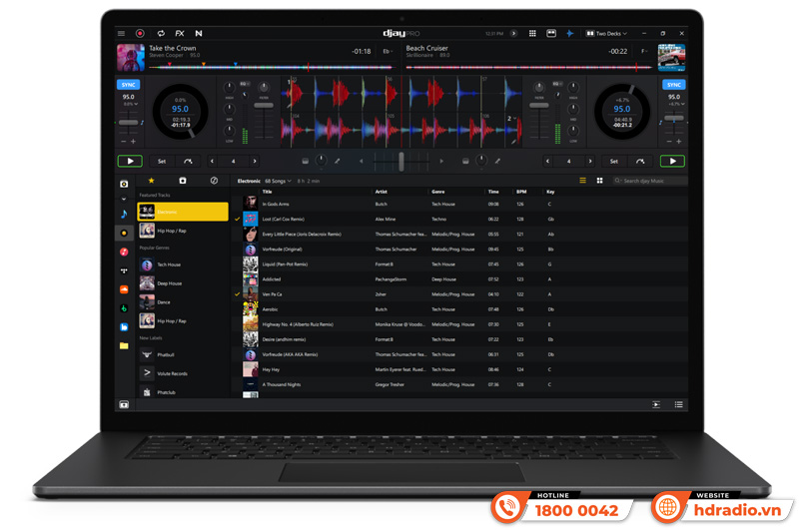Open the top camera-style library source icon

pos(124,184)
